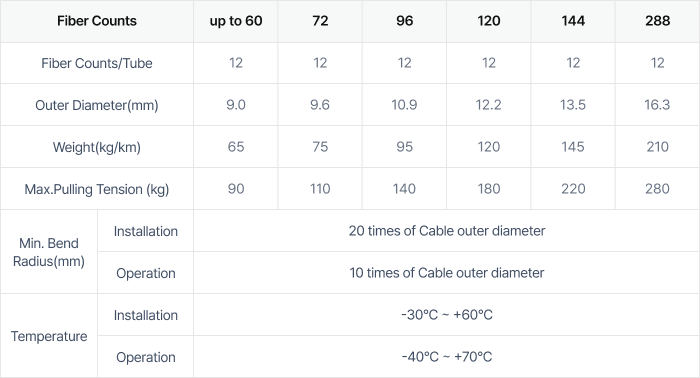
Task: Select the -40°C ~ +70°C temperature cell
Action: pos(446,357)
